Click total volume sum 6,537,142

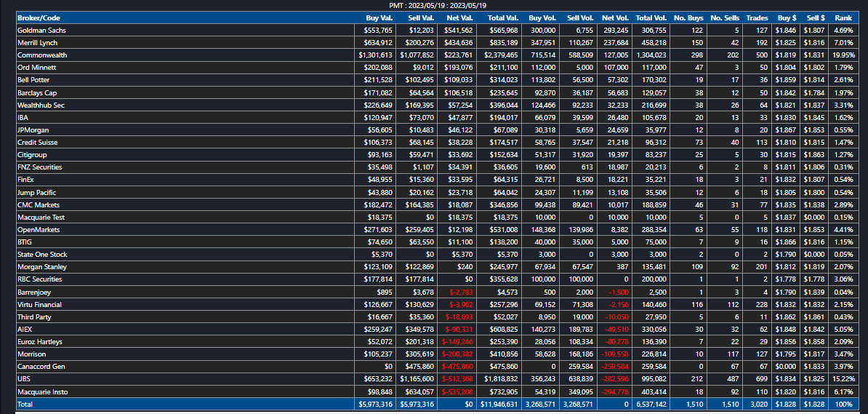click(x=651, y=405)
